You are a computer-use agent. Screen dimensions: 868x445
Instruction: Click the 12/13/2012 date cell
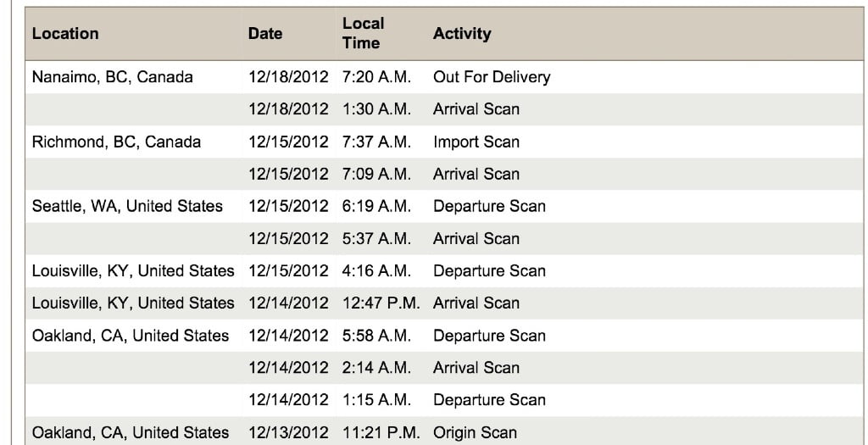(288, 432)
